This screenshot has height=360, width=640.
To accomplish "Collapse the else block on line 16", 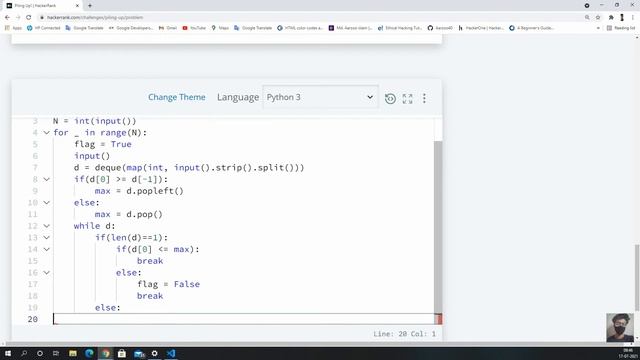I will pos(47,272).
